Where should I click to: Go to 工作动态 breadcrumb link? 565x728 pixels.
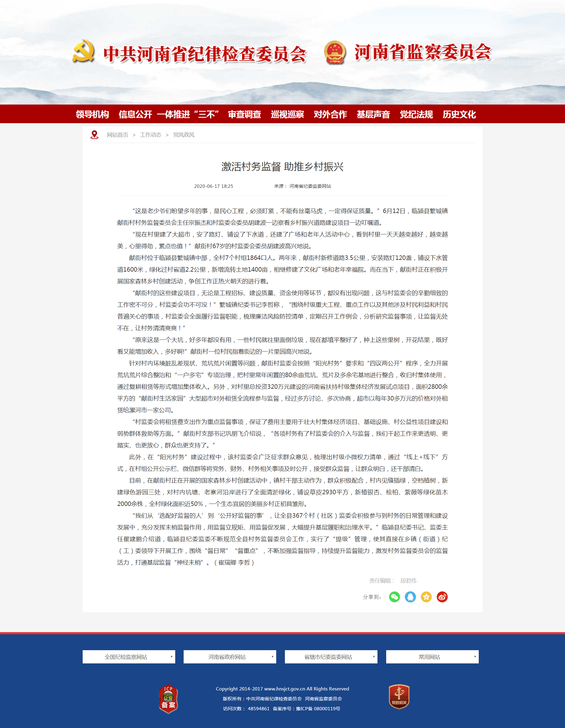pyautogui.click(x=151, y=135)
